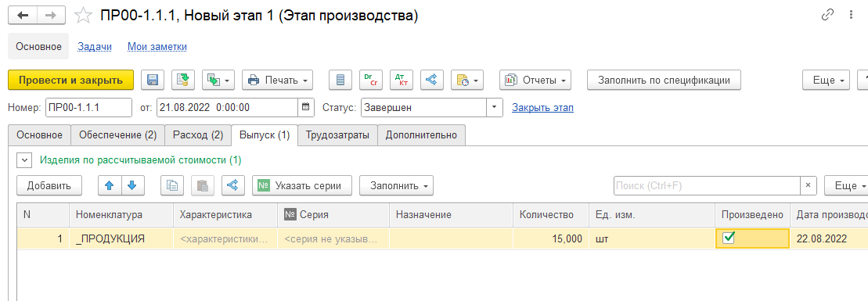Click the Закрыть этап link
Viewport: 868px width, 301px height.
coord(542,107)
